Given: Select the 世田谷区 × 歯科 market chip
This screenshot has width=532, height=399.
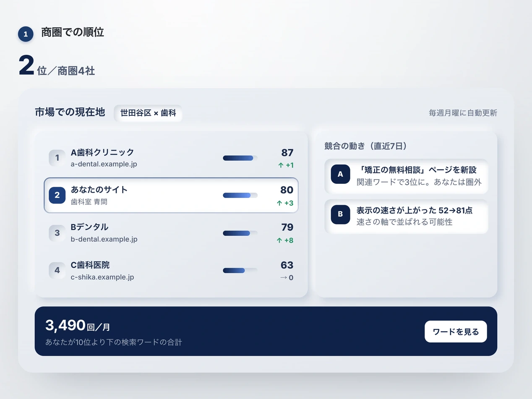Looking at the screenshot, I should coord(148,113).
